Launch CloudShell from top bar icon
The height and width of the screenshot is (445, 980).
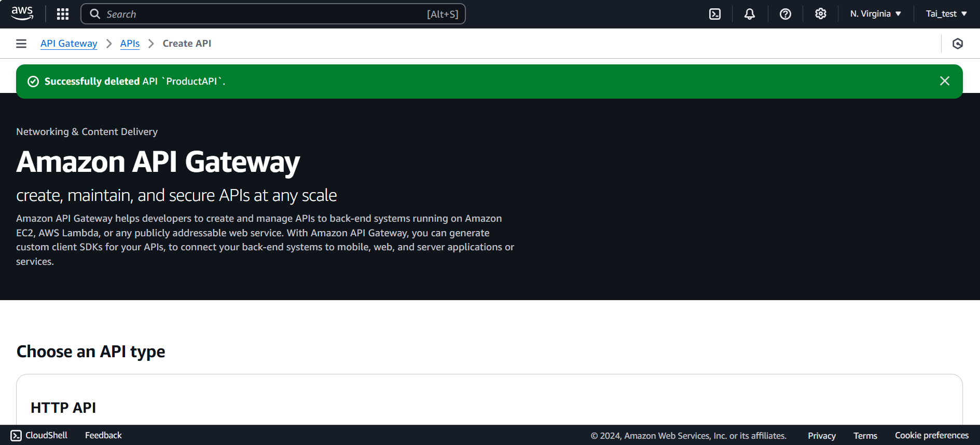click(715, 14)
